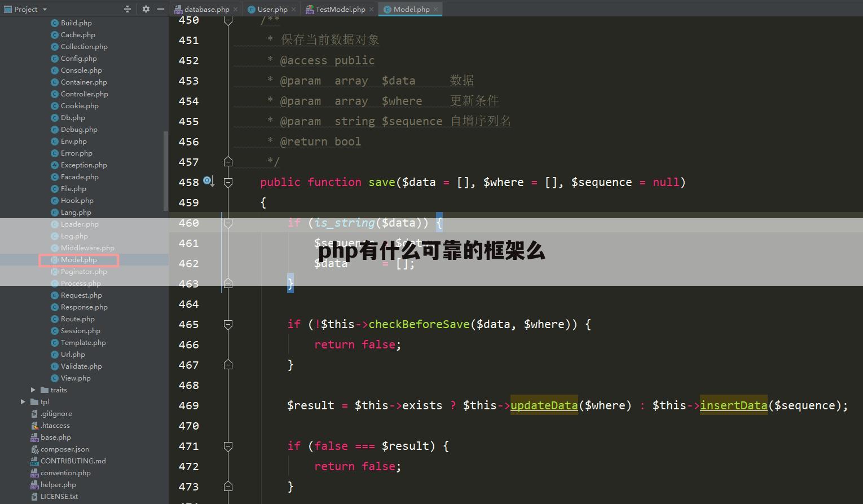Click the class icon next to Validate.php
This screenshot has height=504, width=863.
point(55,366)
